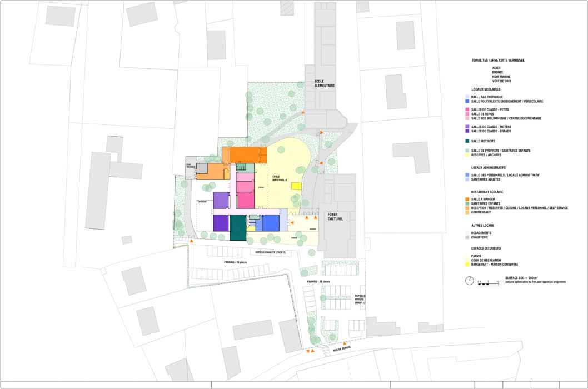This screenshot has width=588, height=389.
Task: Click the DEPOSES MINUTE (PROP.1) label
Action: pyautogui.click(x=360, y=298)
